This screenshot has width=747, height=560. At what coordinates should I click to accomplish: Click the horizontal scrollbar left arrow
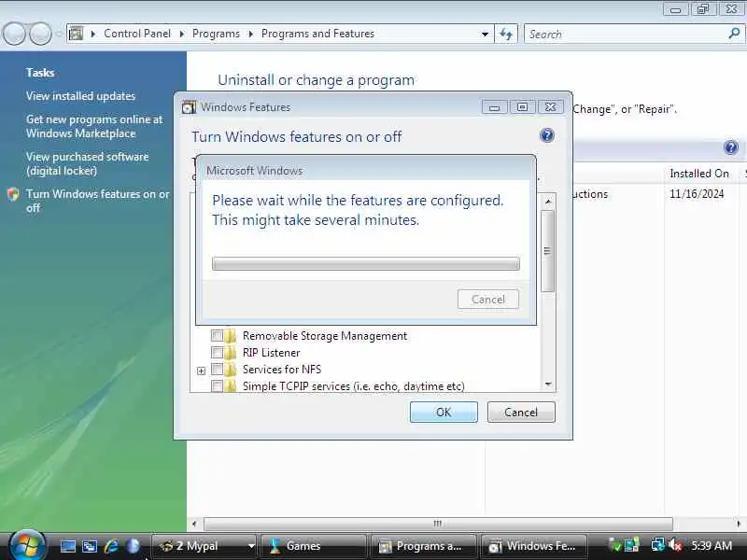pyautogui.click(x=194, y=524)
